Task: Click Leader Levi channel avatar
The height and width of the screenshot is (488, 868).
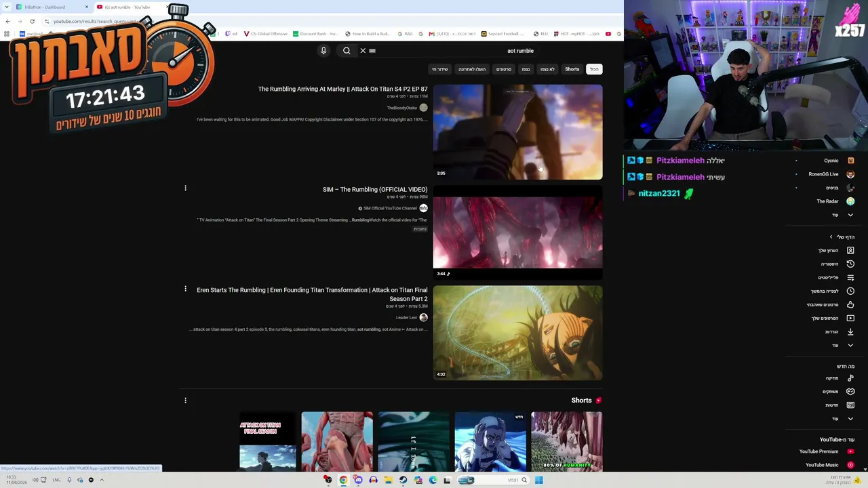Action: 424,317
